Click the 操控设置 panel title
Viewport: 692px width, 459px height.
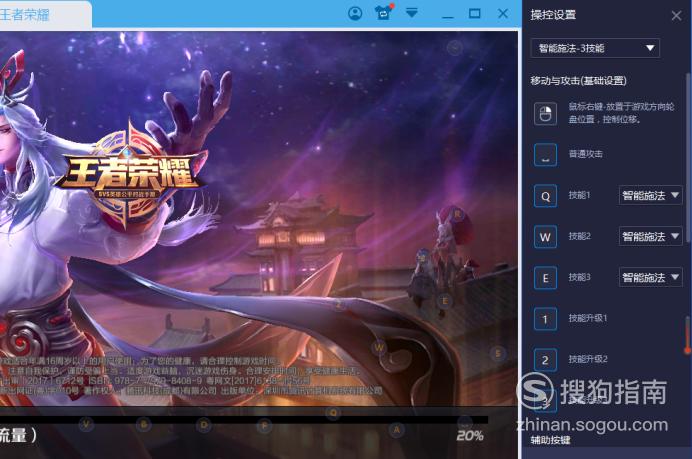pyautogui.click(x=553, y=15)
